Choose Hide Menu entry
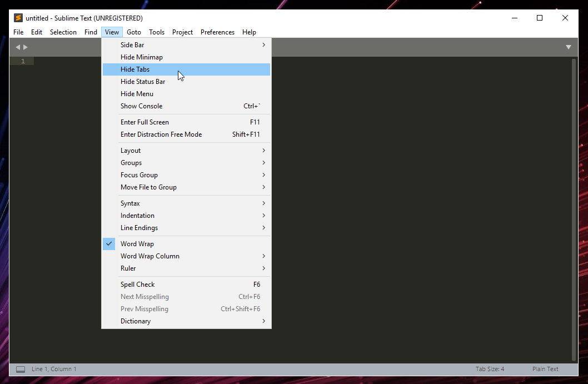Image resolution: width=588 pixels, height=384 pixels. pos(186,94)
